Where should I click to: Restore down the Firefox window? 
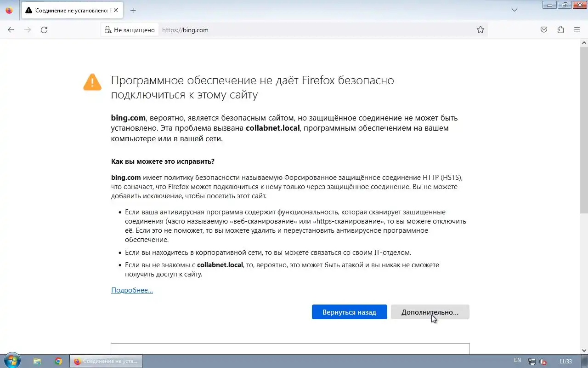click(565, 5)
